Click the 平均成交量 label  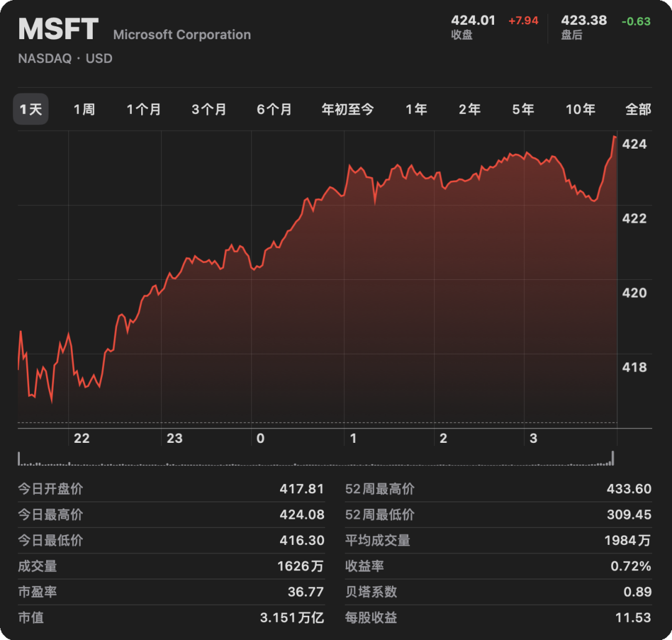[x=378, y=540]
